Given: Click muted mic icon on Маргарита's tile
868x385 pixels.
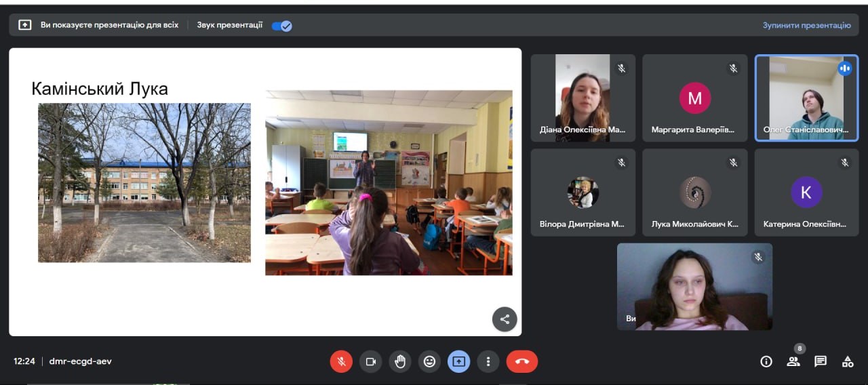Looking at the screenshot, I should point(733,68).
